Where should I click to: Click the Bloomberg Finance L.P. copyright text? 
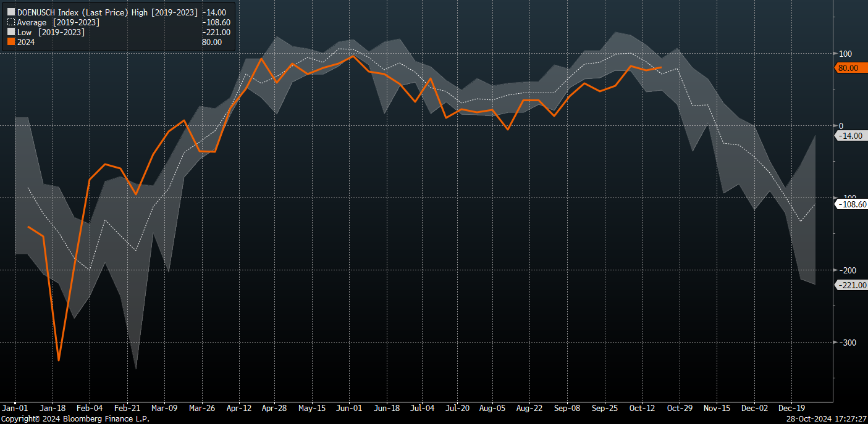pyautogui.click(x=75, y=419)
